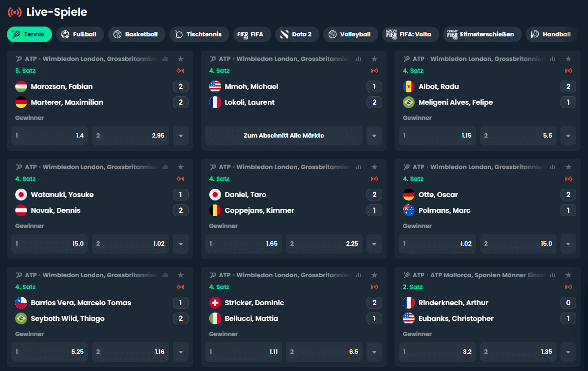Favorite the Marozsan vs Marterer match
The image size is (588, 371).
click(x=181, y=59)
